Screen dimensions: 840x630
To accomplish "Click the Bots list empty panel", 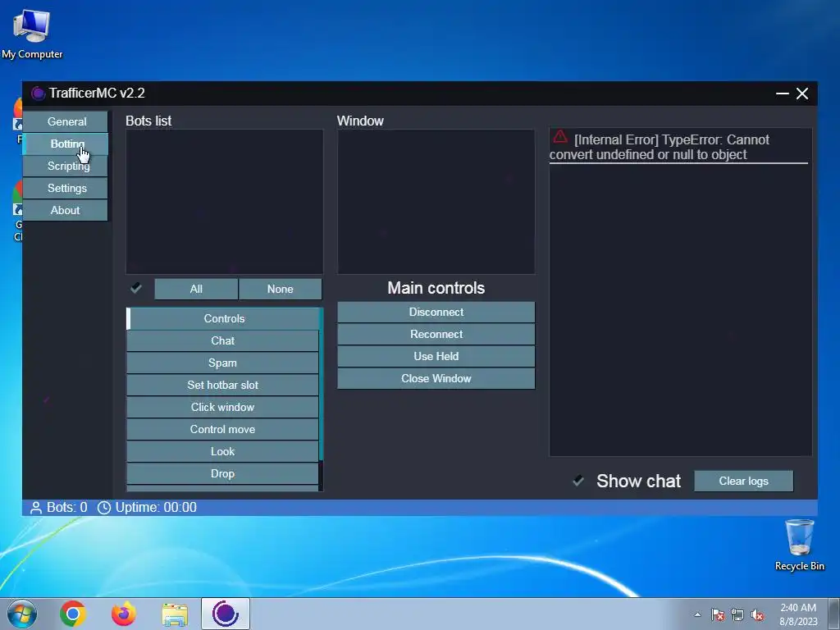I will tap(225, 202).
